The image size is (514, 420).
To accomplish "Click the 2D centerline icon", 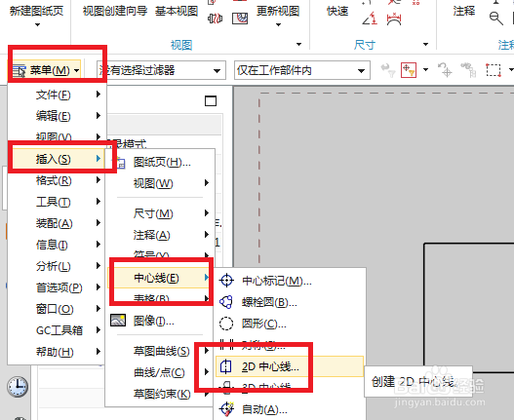I will 226,366.
